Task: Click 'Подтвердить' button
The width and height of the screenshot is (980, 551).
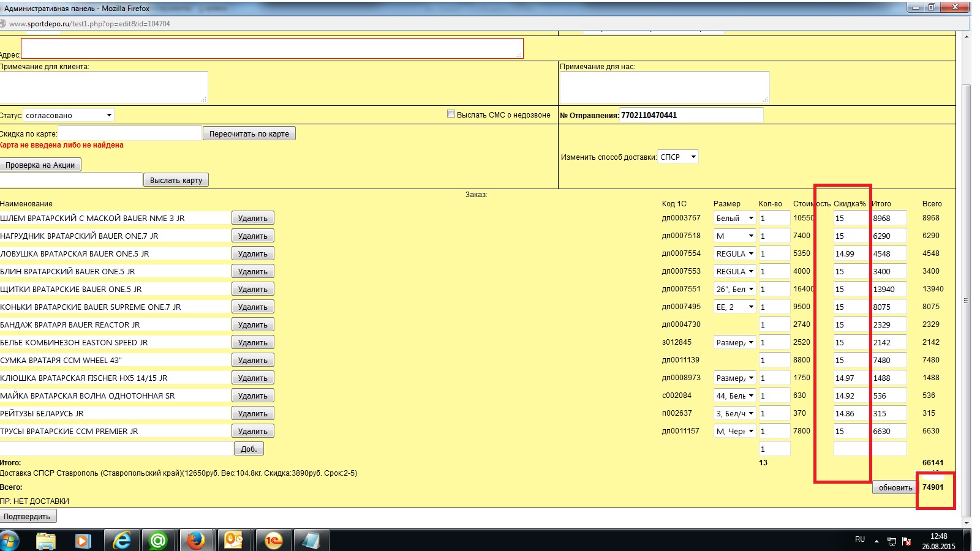Action: pyautogui.click(x=28, y=516)
